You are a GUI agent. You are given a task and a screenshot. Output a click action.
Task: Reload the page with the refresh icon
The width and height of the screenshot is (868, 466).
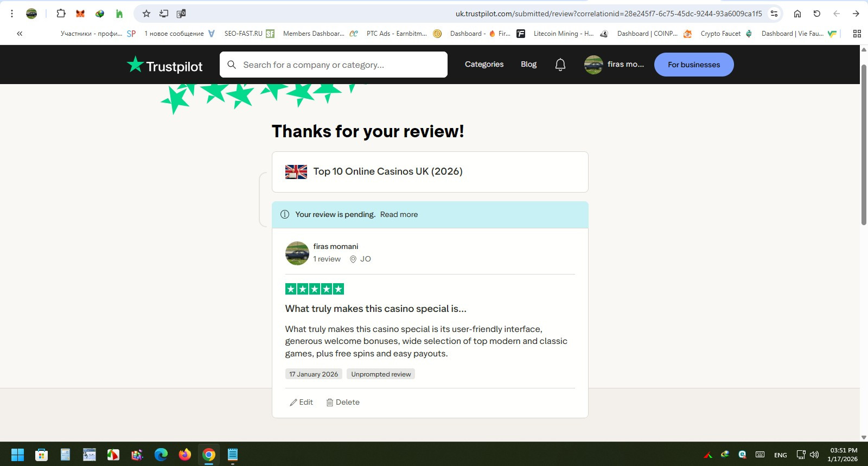[x=816, y=14]
